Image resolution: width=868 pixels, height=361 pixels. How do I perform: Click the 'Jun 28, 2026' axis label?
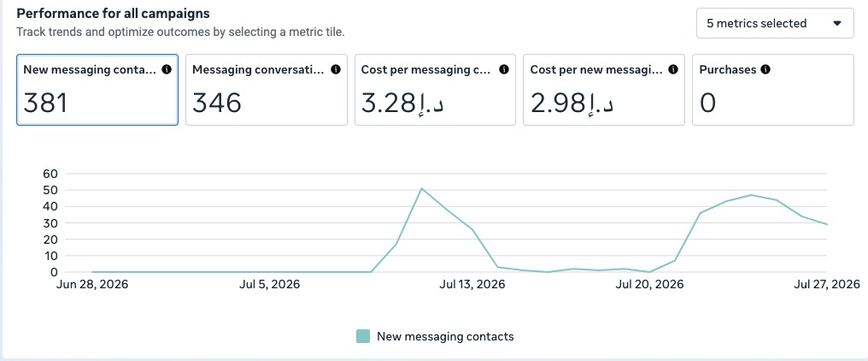coord(92,285)
